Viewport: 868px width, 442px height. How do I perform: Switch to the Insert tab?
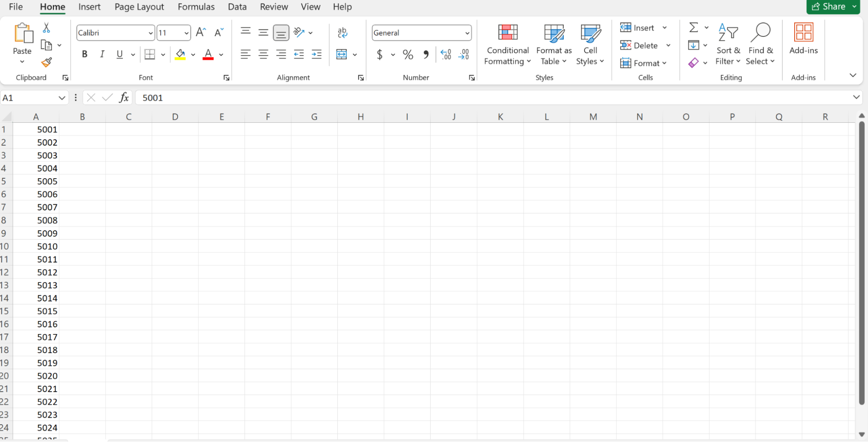click(x=89, y=7)
